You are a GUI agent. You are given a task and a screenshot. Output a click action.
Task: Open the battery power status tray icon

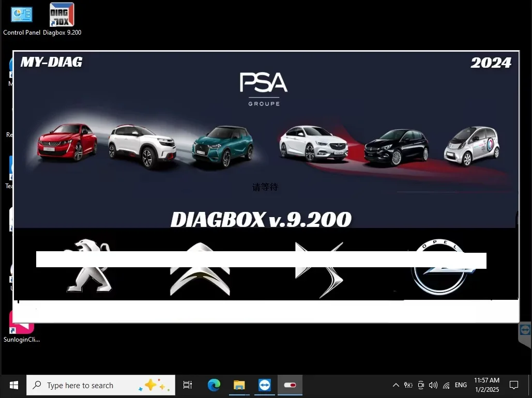coord(408,385)
